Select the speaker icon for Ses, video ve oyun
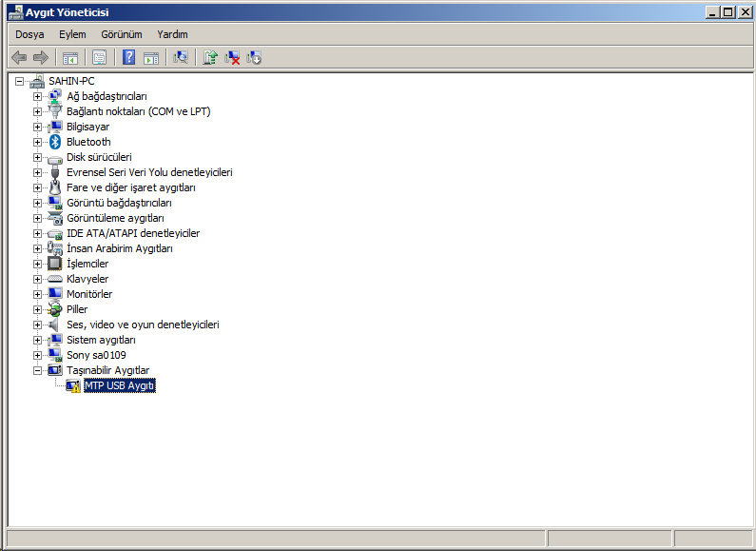Screen dimensions: 756x551 click(x=54, y=325)
